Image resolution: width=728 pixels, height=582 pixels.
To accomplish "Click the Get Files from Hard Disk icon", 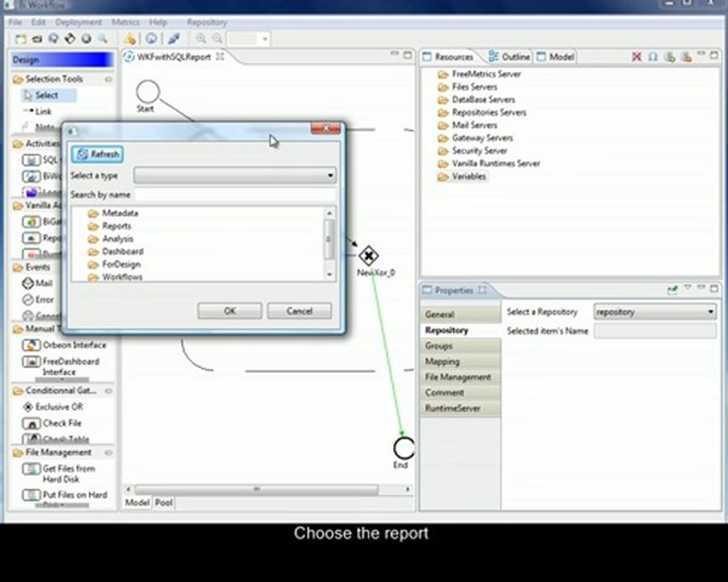I will 31,469.
